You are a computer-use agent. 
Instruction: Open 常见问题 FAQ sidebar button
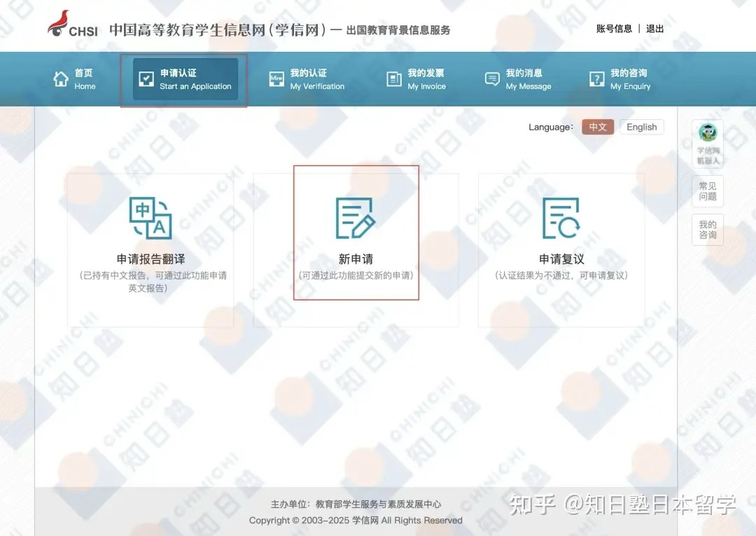pyautogui.click(x=708, y=191)
